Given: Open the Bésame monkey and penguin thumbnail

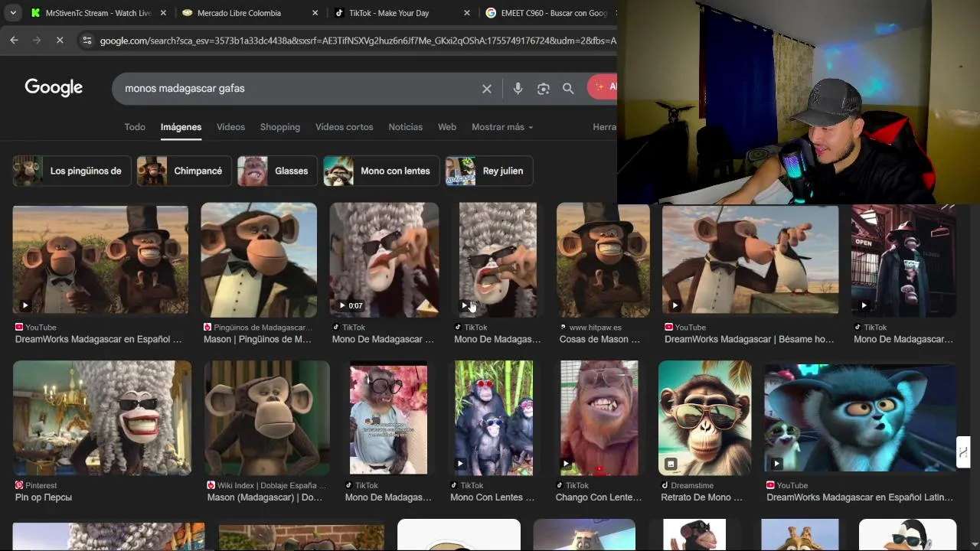Looking at the screenshot, I should click(750, 259).
